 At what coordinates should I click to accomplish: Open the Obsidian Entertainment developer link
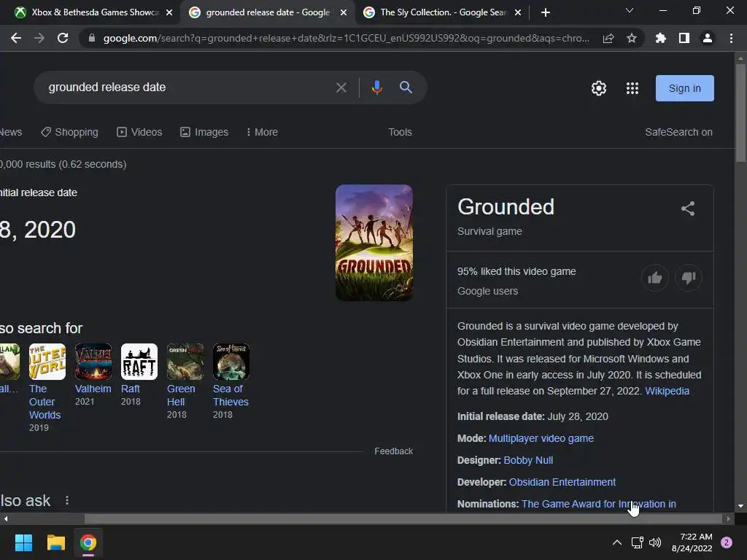point(562,482)
